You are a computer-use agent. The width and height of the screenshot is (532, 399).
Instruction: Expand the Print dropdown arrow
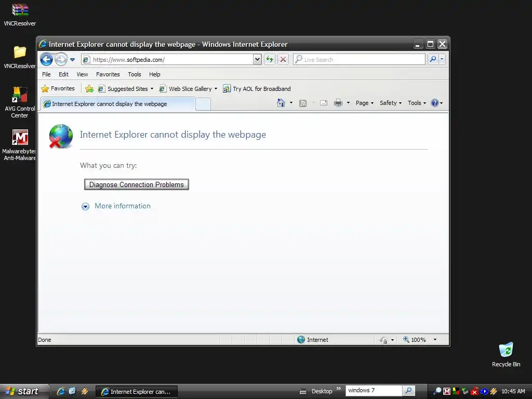pos(348,103)
